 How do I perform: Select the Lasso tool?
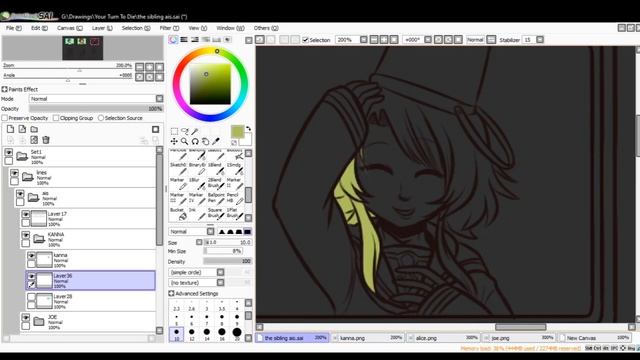185,131
